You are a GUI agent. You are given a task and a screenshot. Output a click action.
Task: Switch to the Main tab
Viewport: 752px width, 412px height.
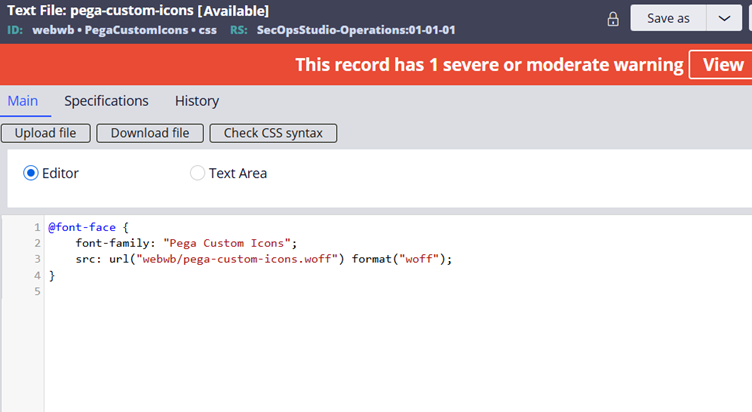click(24, 101)
